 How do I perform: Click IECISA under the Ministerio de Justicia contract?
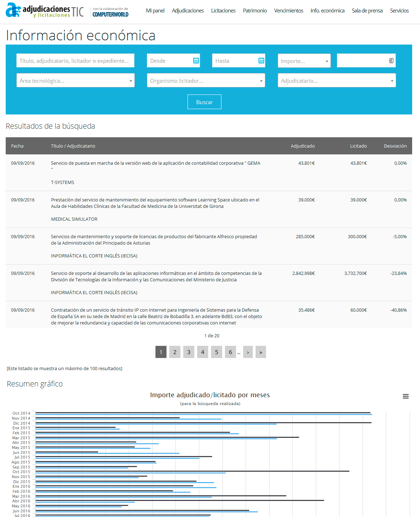[x=94, y=292]
